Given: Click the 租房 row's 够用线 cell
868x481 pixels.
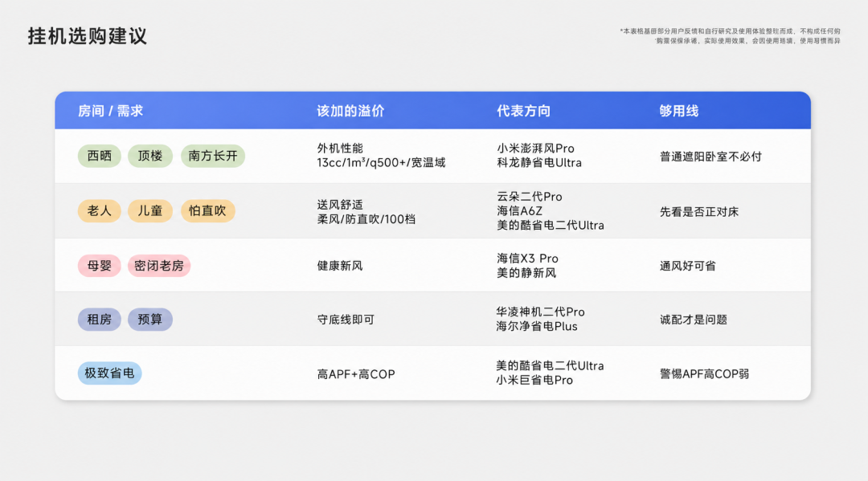Looking at the screenshot, I should click(694, 320).
